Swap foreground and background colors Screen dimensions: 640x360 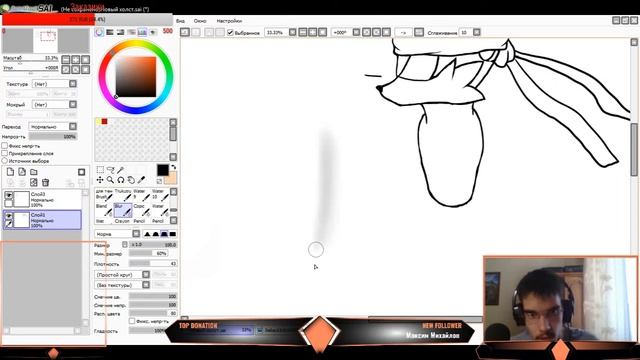(173, 167)
